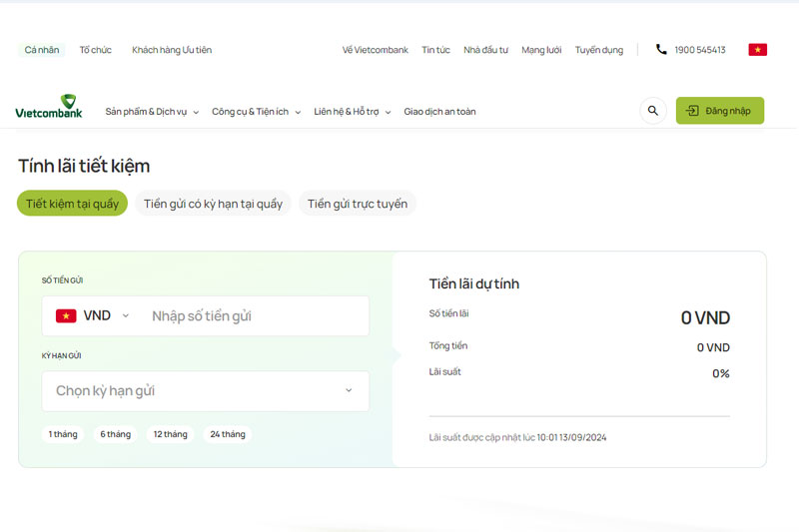Click the 0% interest rate value
The height and width of the screenshot is (532, 799).
point(720,373)
